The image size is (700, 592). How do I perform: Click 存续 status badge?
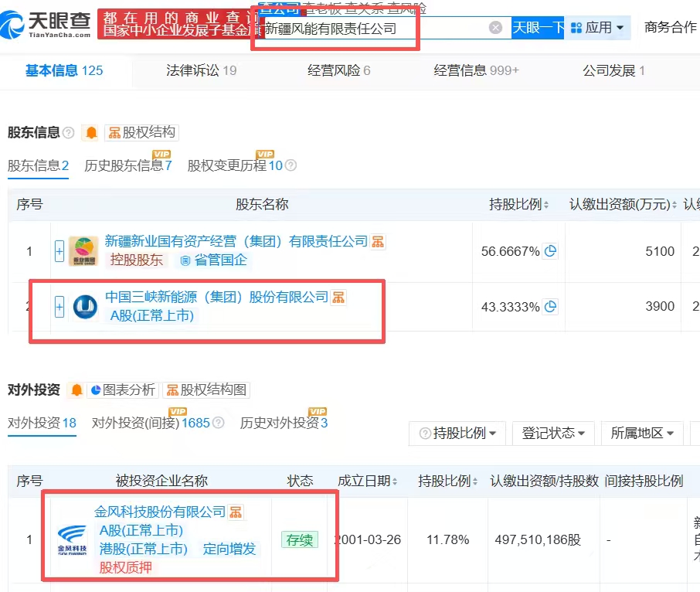(300, 539)
